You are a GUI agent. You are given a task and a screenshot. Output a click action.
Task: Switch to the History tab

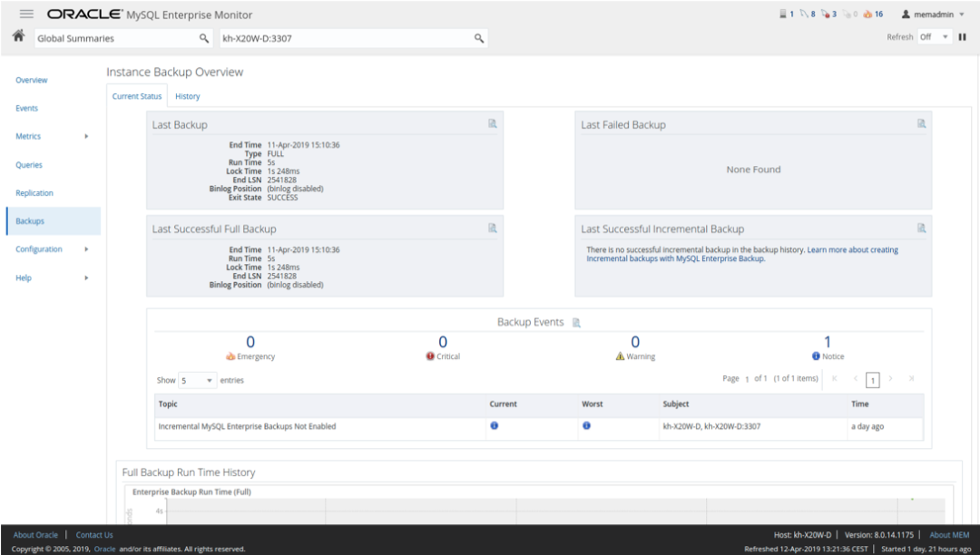(x=188, y=96)
